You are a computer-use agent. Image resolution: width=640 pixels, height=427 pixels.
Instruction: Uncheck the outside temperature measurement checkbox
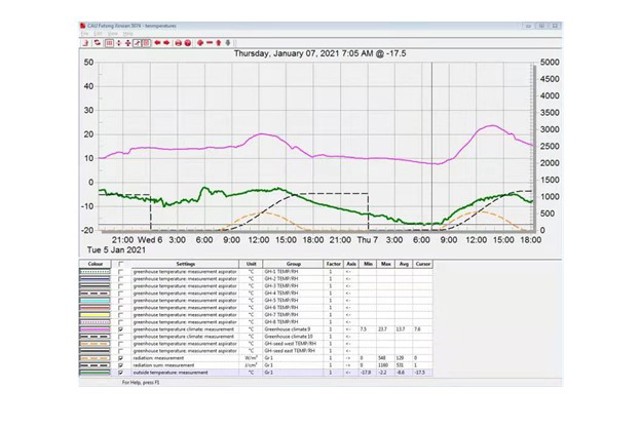121,373
